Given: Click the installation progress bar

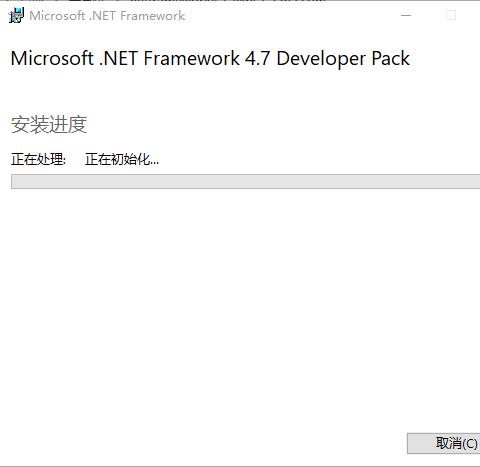Looking at the screenshot, I should 245,181.
